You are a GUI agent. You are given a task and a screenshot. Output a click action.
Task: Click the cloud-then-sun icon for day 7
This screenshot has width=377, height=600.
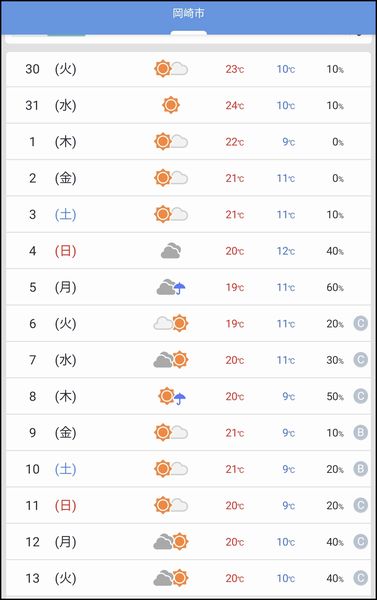click(x=171, y=360)
